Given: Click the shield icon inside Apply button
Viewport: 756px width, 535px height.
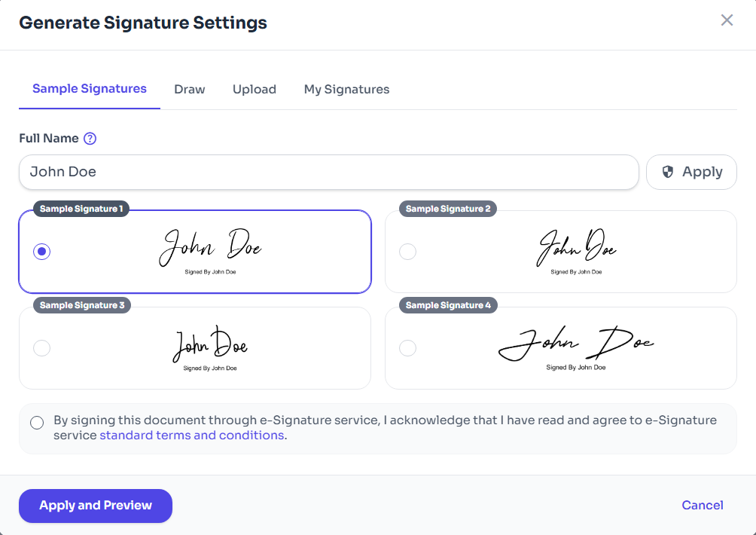Looking at the screenshot, I should point(668,172).
